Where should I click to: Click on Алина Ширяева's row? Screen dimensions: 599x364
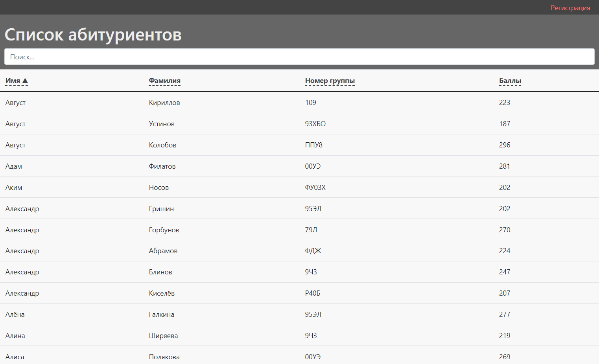[x=157, y=335]
